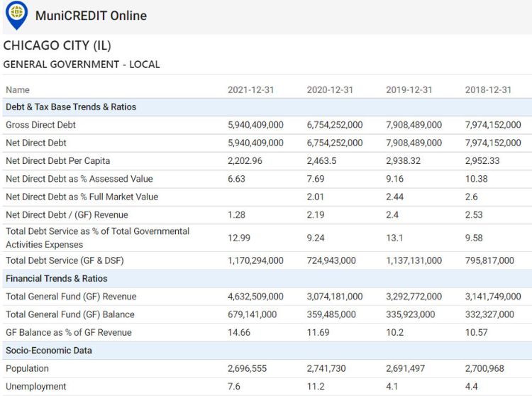Click GF revenue value 3,141,749,000
The height and width of the screenshot is (396, 532).
tap(493, 297)
